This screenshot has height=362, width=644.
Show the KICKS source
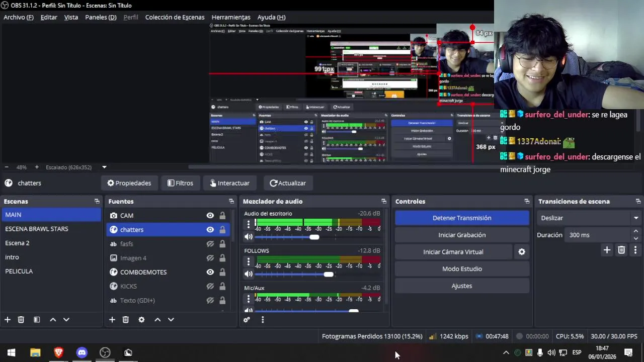pyautogui.click(x=210, y=286)
